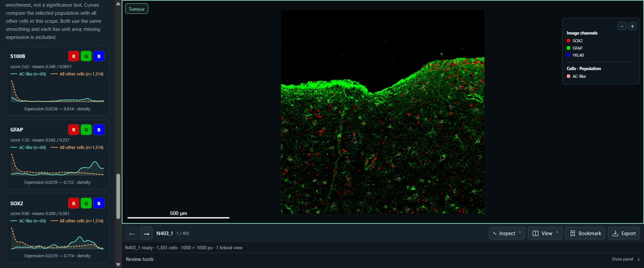Click the 'score 2.62' S100B stats line
Image resolution: width=644 pixels, height=268 pixels.
(41, 66)
